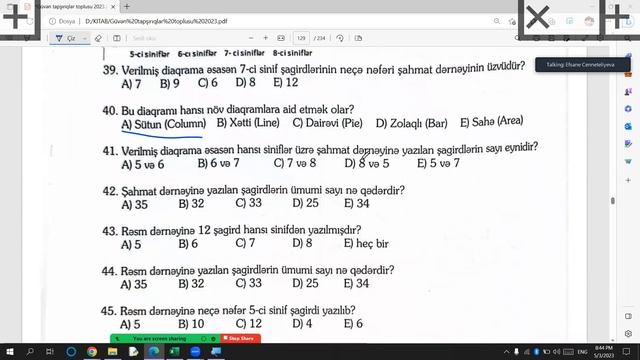Open the Outlook sidebar icon

click(x=628, y=127)
